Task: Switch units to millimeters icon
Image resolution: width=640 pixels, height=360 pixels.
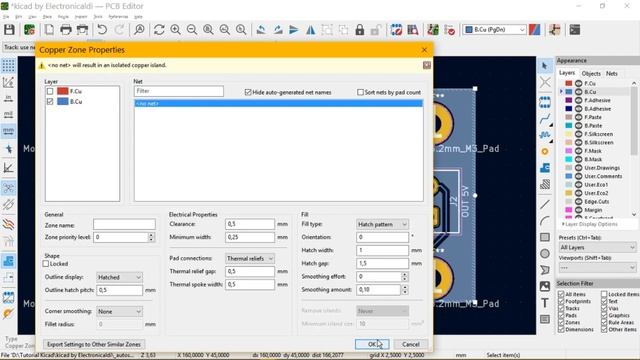Action: [8, 131]
